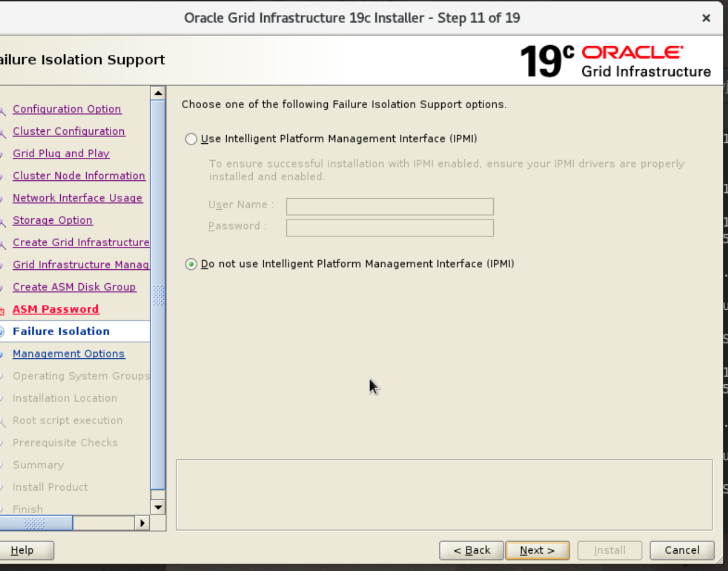Click the Back button

[x=472, y=550]
